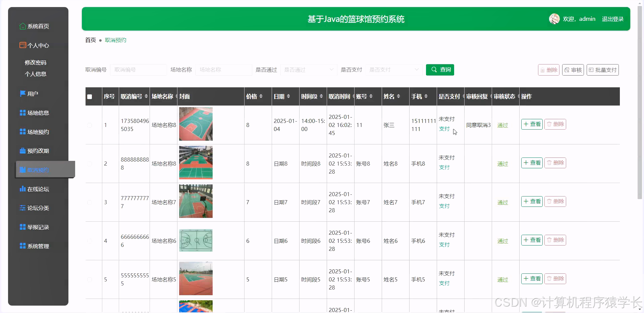644x313 pixels.
Task: Click 退出登录 to log out
Action: coord(612,19)
